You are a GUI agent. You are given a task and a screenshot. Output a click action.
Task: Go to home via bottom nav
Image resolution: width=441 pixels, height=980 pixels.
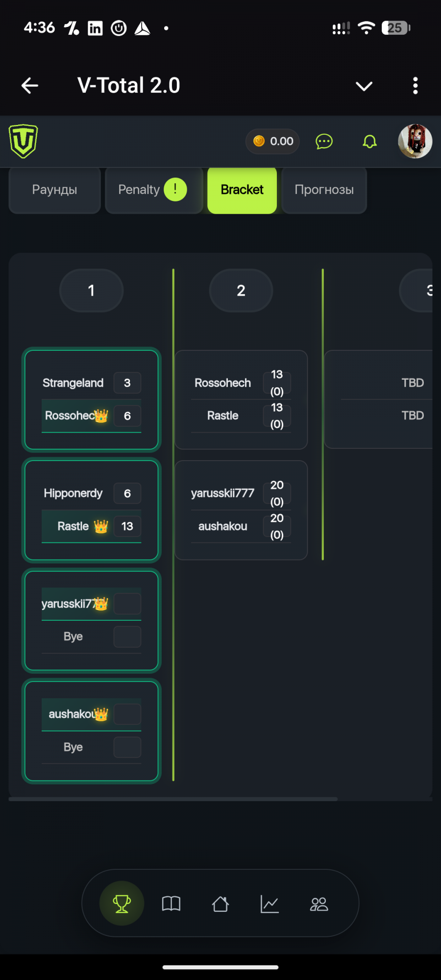pos(220,903)
